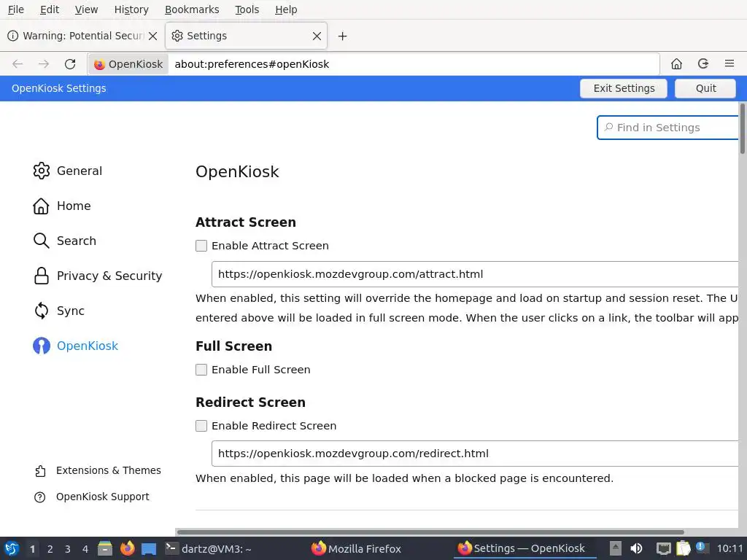Close the Warning: Potential Security tab
Viewport: 747px width, 560px height.
tap(153, 36)
